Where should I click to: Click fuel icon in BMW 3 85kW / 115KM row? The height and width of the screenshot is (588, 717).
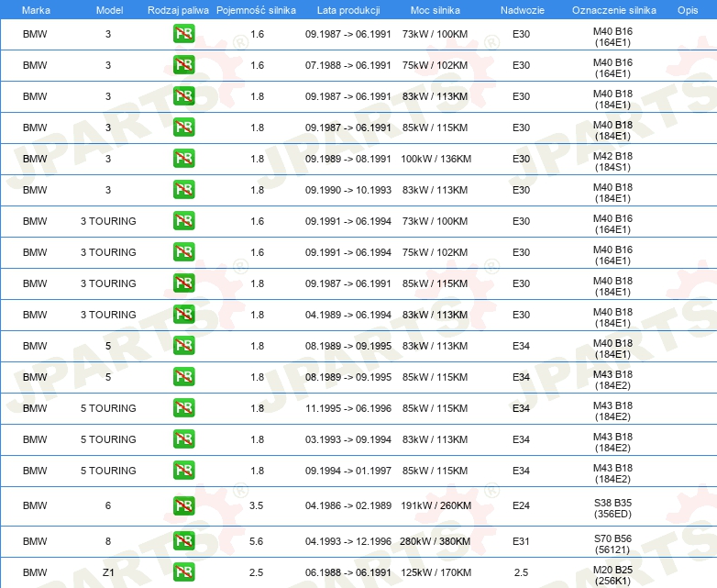[183, 128]
